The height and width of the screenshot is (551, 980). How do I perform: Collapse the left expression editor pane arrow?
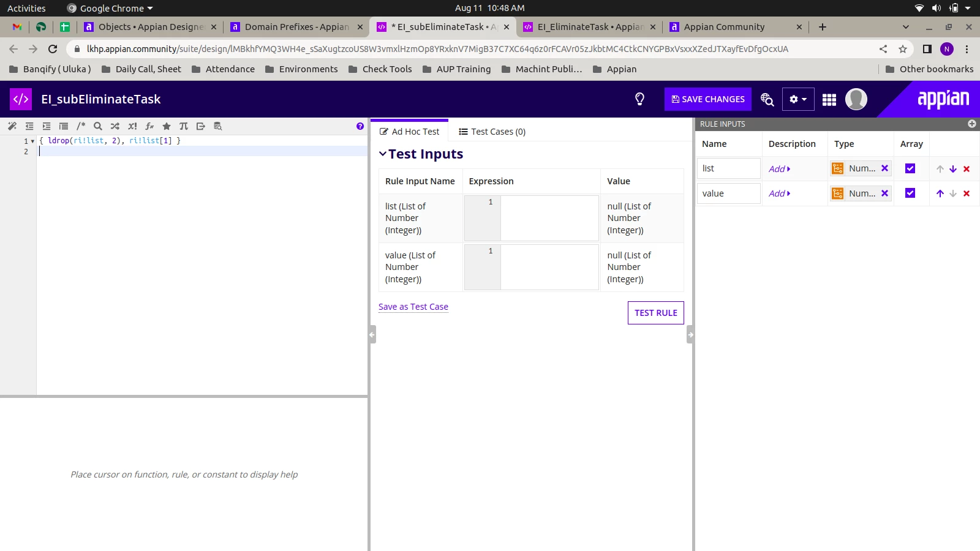[372, 335]
